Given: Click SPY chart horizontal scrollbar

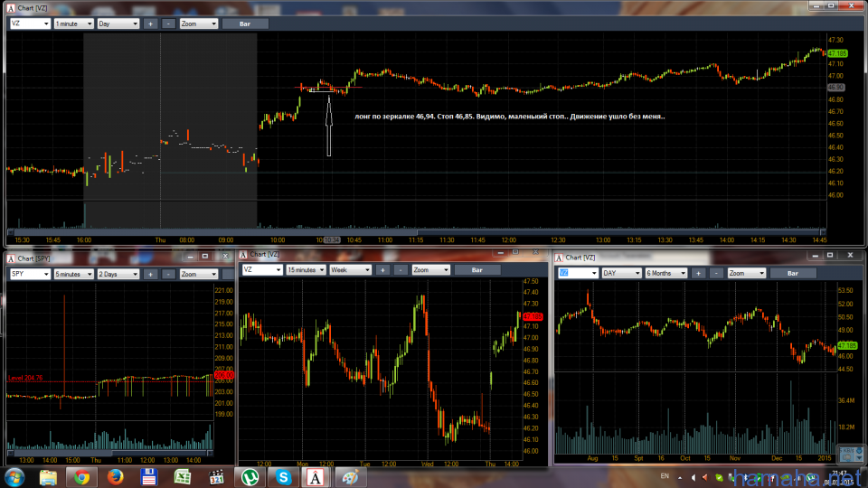Looking at the screenshot, I should point(109,453).
